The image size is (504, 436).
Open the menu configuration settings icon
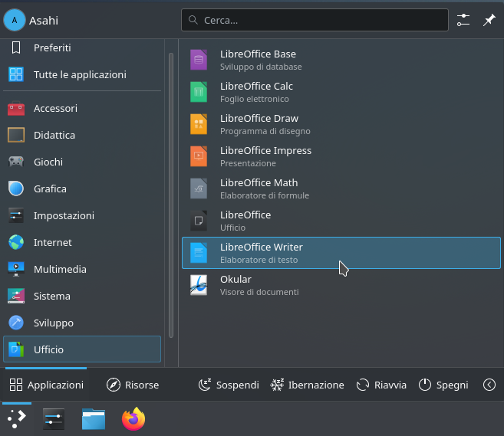tap(463, 21)
